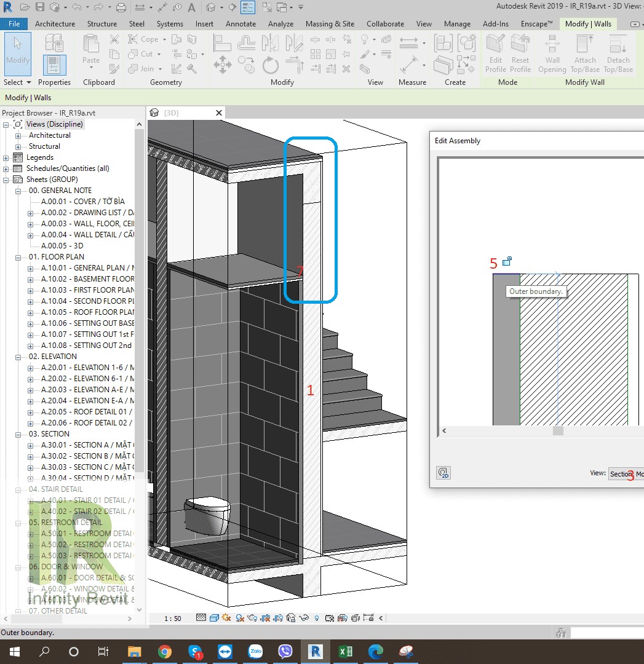644x664 pixels.
Task: Click the Excel icon in taskbar
Action: click(x=345, y=651)
